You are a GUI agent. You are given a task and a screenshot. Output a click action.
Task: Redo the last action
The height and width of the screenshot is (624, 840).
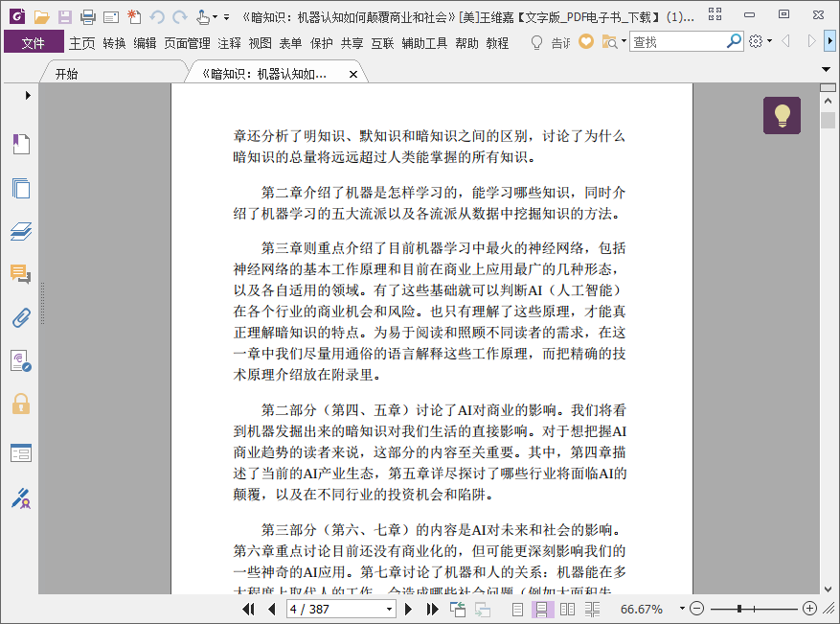(x=180, y=17)
